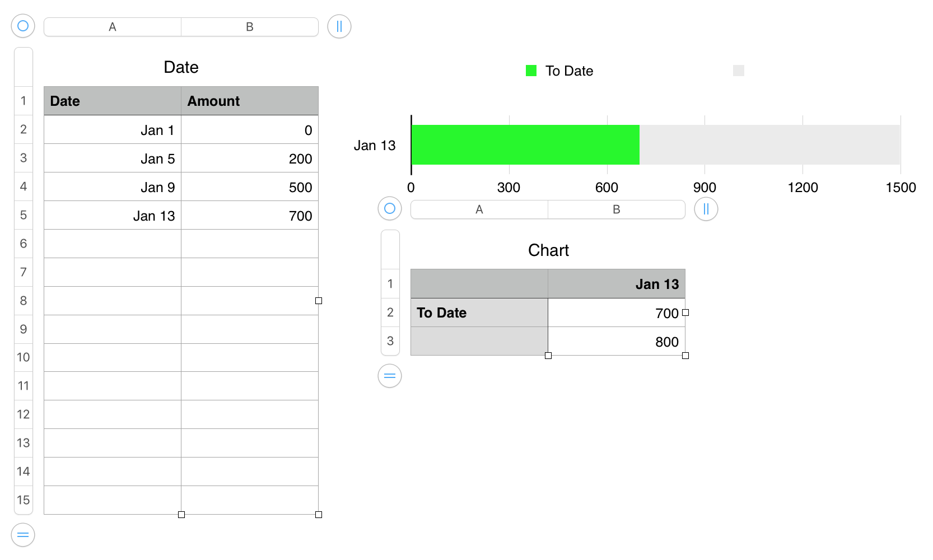Select row 5 header in Date table
This screenshot has height=560, width=933.
(24, 215)
